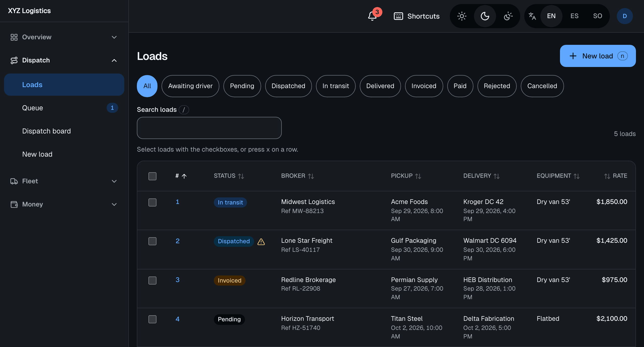Switch language to EN
Image resolution: width=644 pixels, height=347 pixels.
coord(551,16)
